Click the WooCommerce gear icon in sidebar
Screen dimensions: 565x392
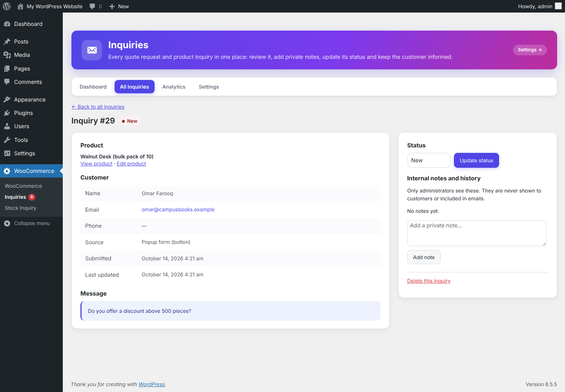pos(7,171)
